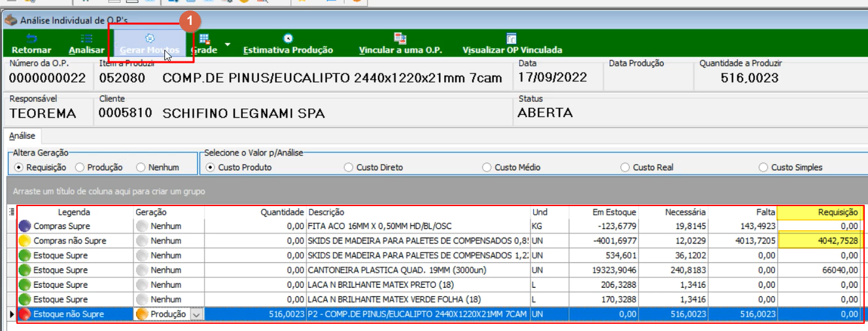Click the Falta column header

pos(743,212)
